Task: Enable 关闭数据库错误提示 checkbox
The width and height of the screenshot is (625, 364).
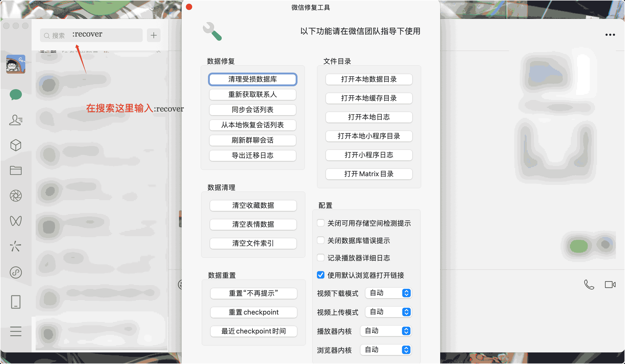Action: click(321, 240)
